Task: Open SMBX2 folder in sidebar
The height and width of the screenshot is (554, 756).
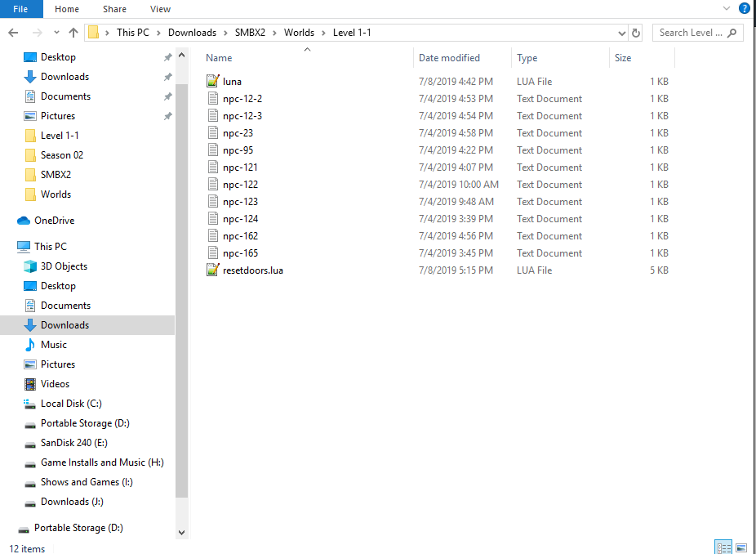Action: [x=56, y=175]
